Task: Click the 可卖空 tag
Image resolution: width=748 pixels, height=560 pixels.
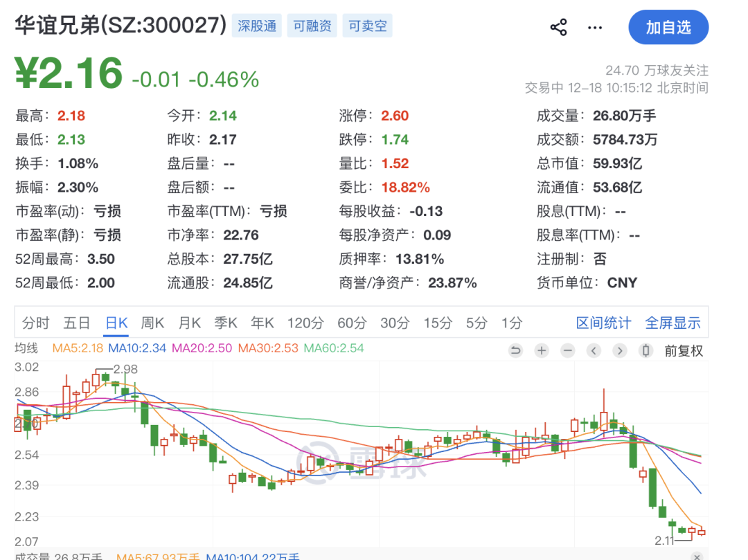Action: (367, 26)
